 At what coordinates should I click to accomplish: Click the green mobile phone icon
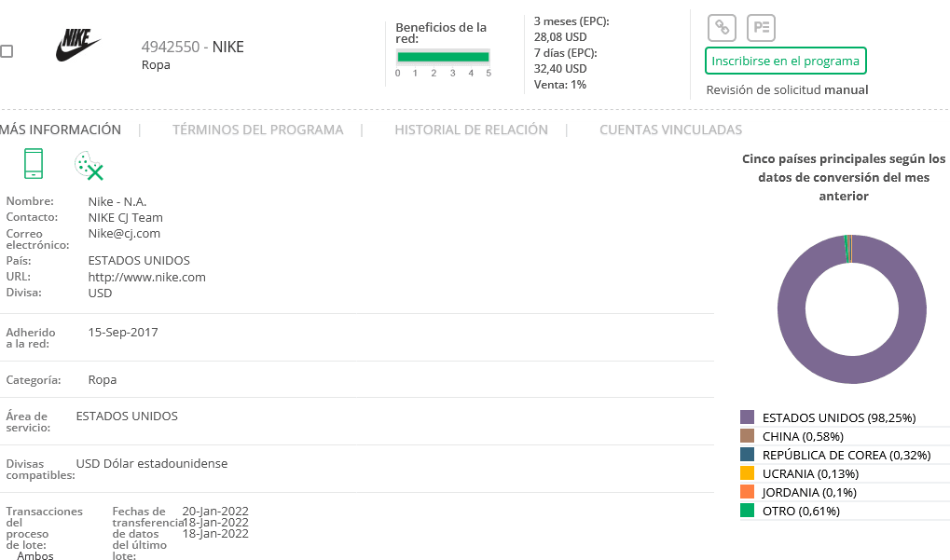34,163
